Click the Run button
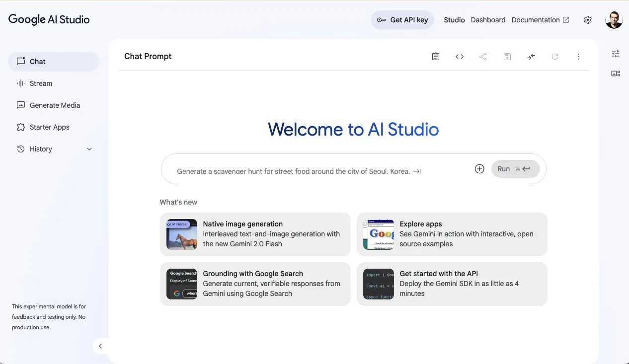 516,169
